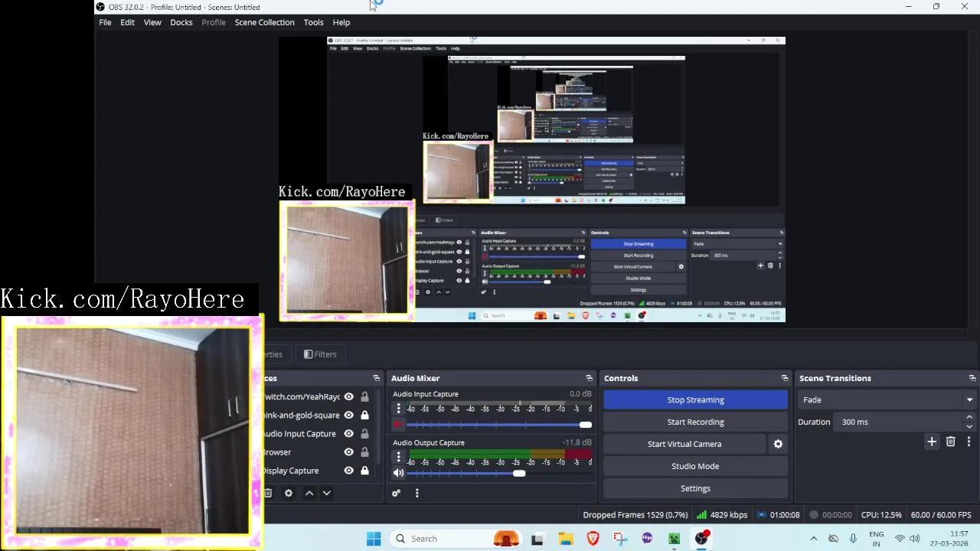
Task: Pop out the Sources dock
Action: [x=377, y=378]
